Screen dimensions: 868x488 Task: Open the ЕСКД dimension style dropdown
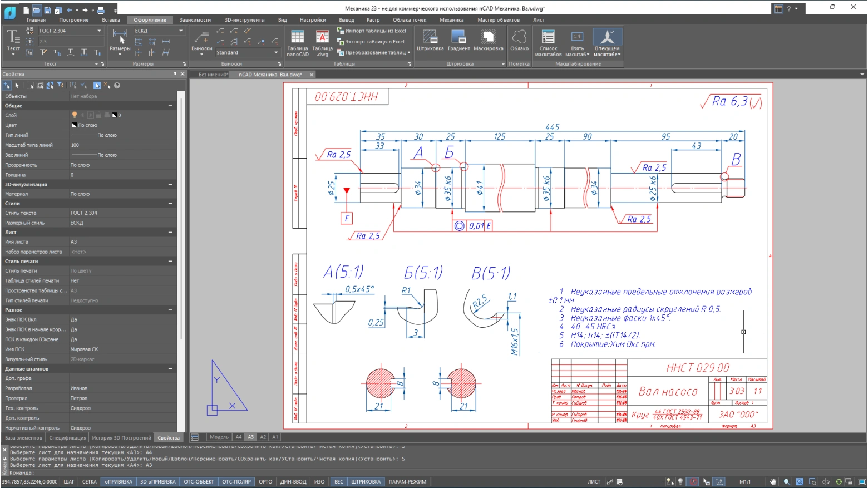click(181, 31)
